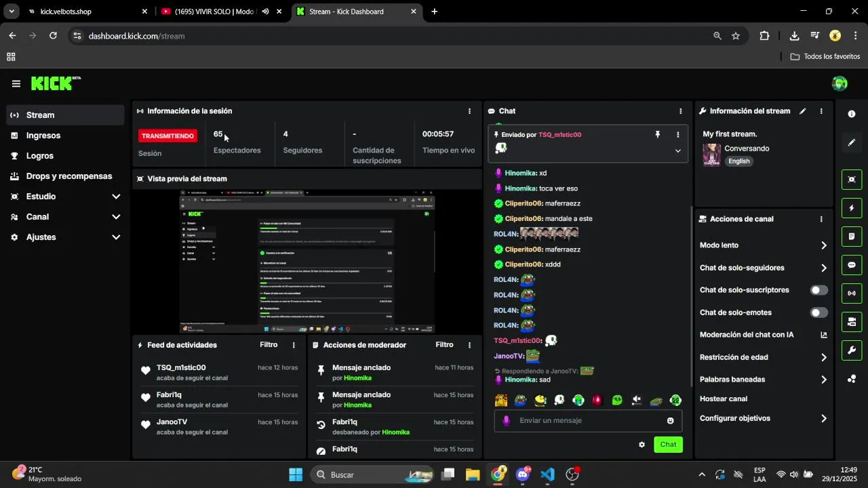
Task: Open Acciones de canal options menu
Action: [x=821, y=219]
